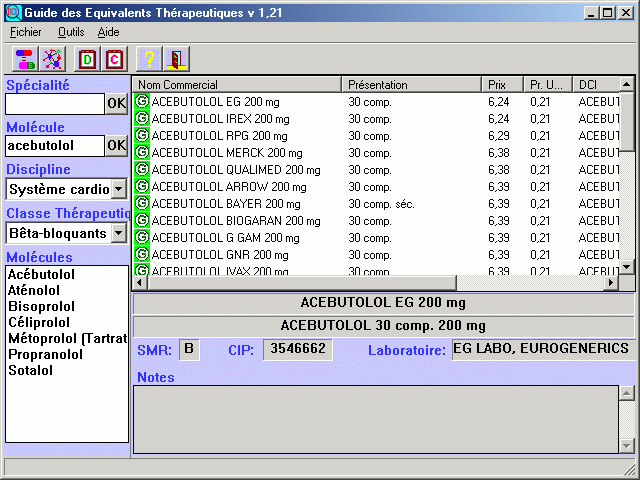Click Discipline combo box showing Système cardio
This screenshot has height=480, width=640.
coord(67,189)
